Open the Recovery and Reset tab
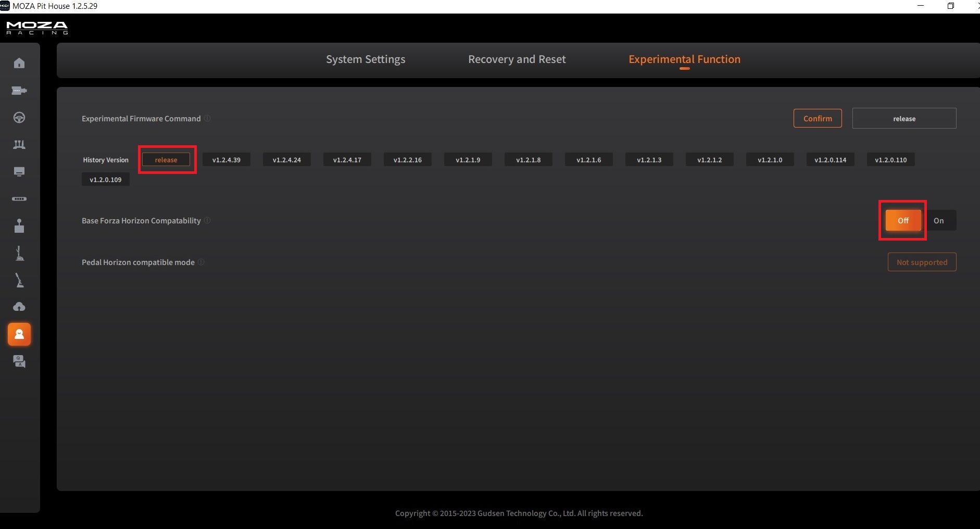 (x=517, y=59)
